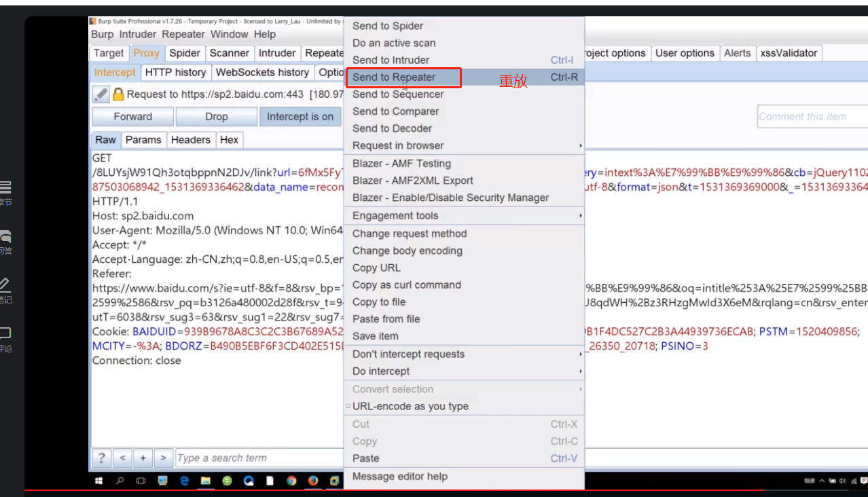Select Paste from file
The width and height of the screenshot is (868, 497).
point(464,319)
